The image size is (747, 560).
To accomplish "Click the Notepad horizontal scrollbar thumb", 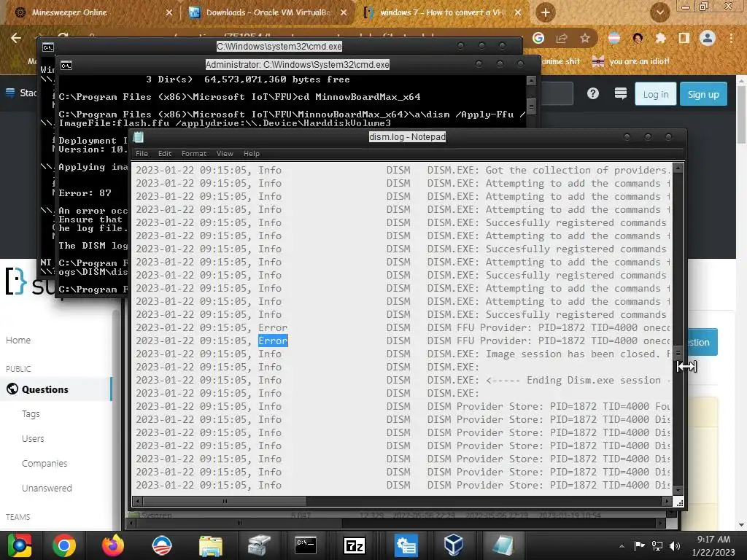I will (x=225, y=501).
